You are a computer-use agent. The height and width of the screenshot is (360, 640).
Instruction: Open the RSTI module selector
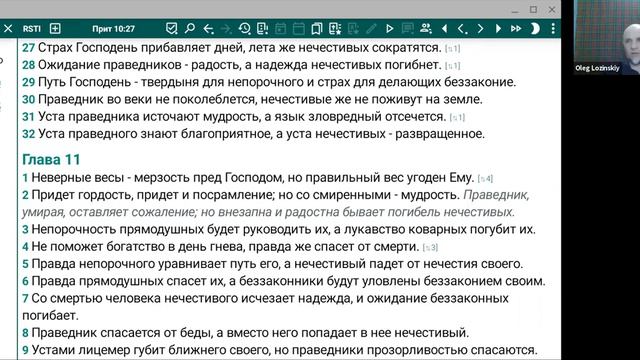(x=31, y=29)
